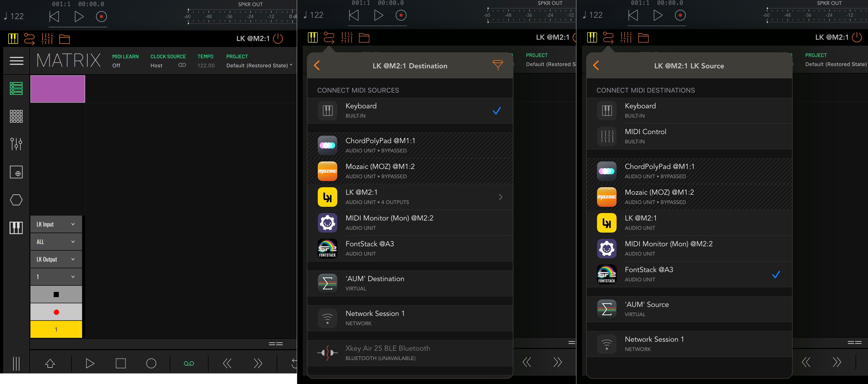
Task: Select the purple clip cell
Action: pyautogui.click(x=58, y=89)
